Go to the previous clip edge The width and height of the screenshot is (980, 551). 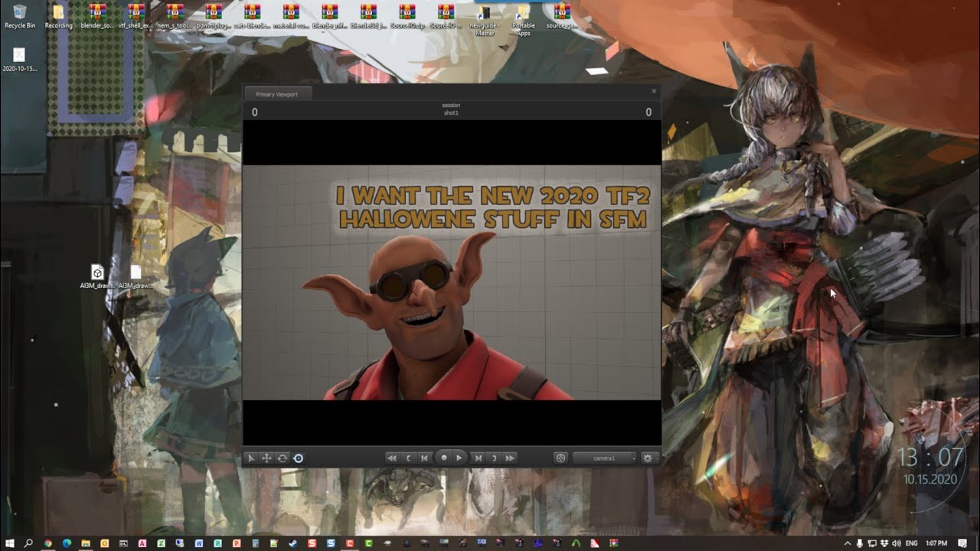(x=408, y=458)
